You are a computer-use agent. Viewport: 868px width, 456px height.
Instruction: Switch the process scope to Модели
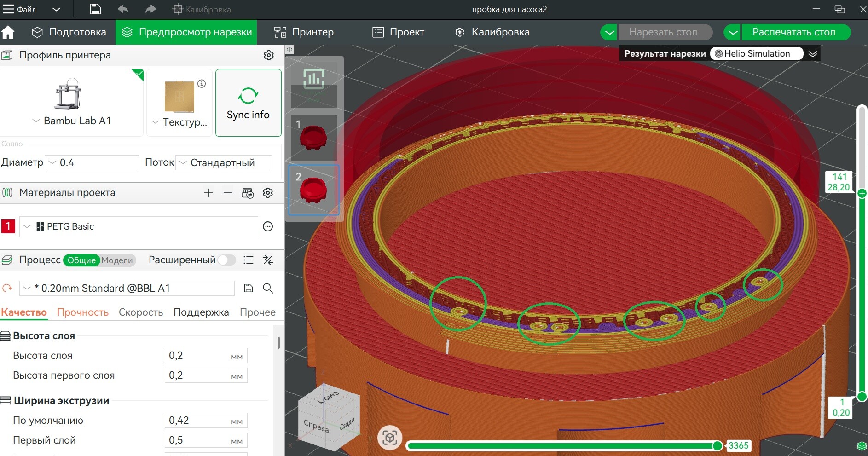coord(117,260)
